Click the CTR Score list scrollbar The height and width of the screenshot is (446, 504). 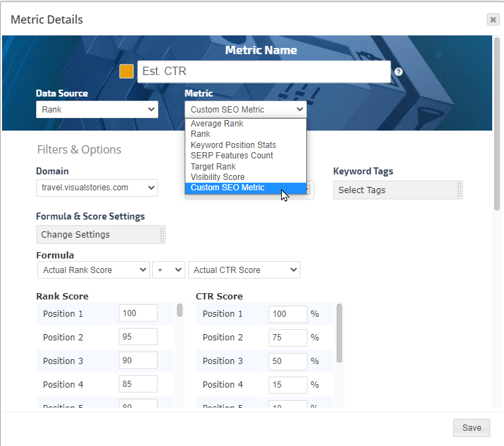339,332
